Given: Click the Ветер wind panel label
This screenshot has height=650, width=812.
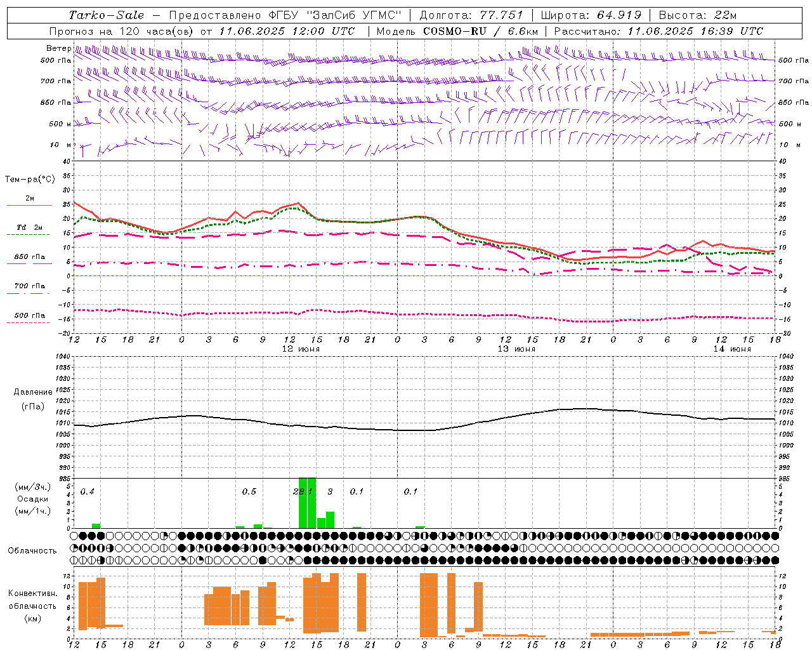Looking at the screenshot, I should tap(58, 48).
